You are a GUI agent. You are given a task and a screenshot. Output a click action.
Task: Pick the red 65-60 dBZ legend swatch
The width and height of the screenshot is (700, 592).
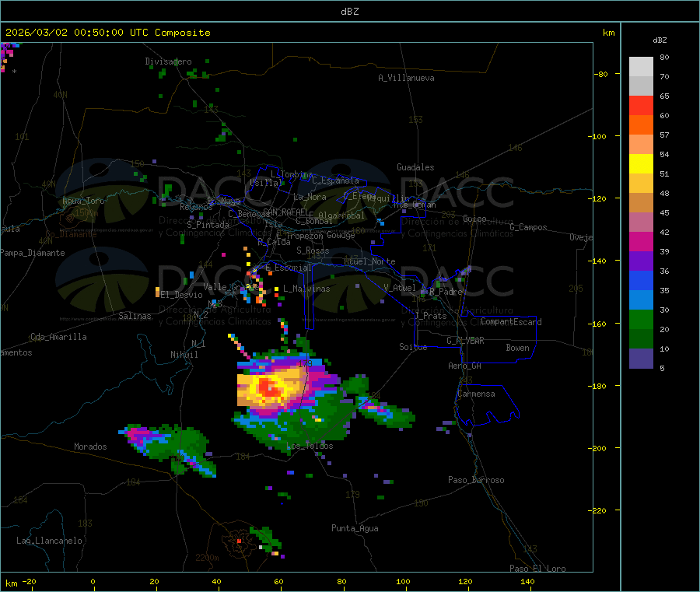coord(641,106)
